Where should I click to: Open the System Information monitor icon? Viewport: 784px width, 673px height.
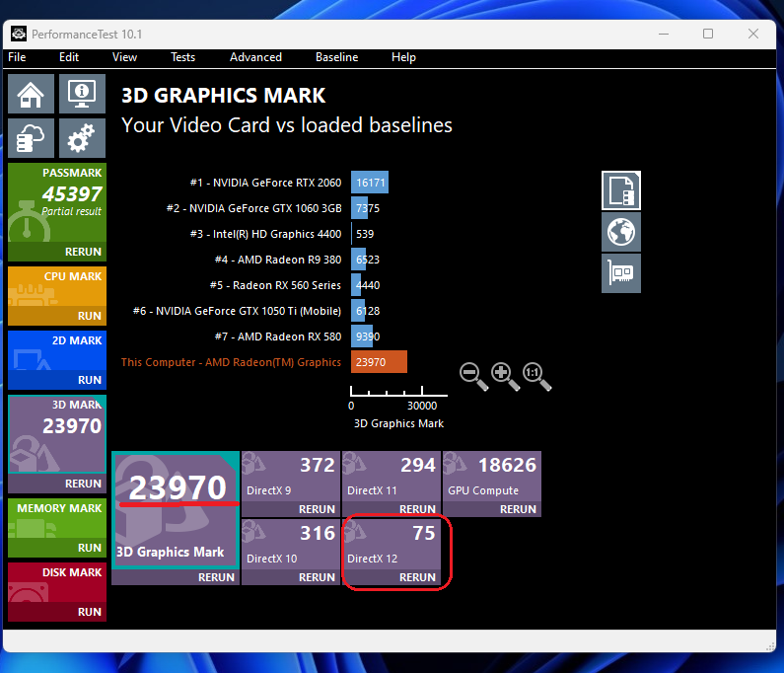tap(82, 94)
